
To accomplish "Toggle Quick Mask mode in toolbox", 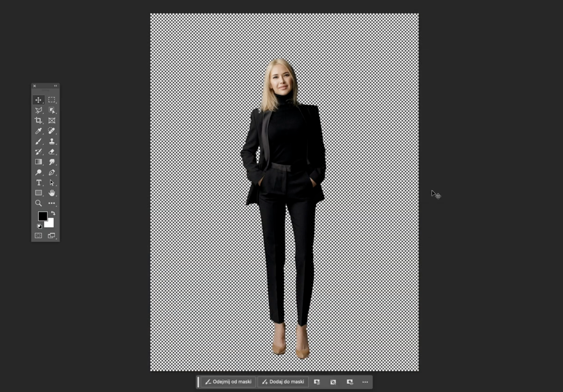I will (38, 236).
